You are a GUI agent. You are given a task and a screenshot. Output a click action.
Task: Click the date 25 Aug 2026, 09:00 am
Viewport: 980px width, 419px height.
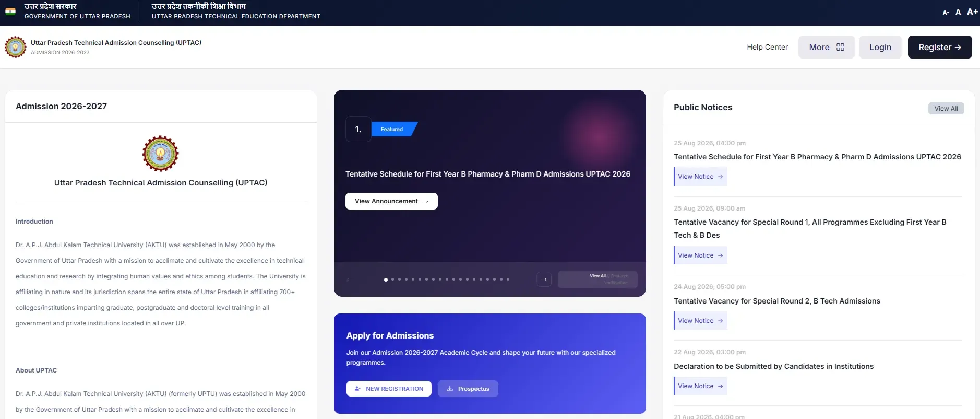coord(710,208)
